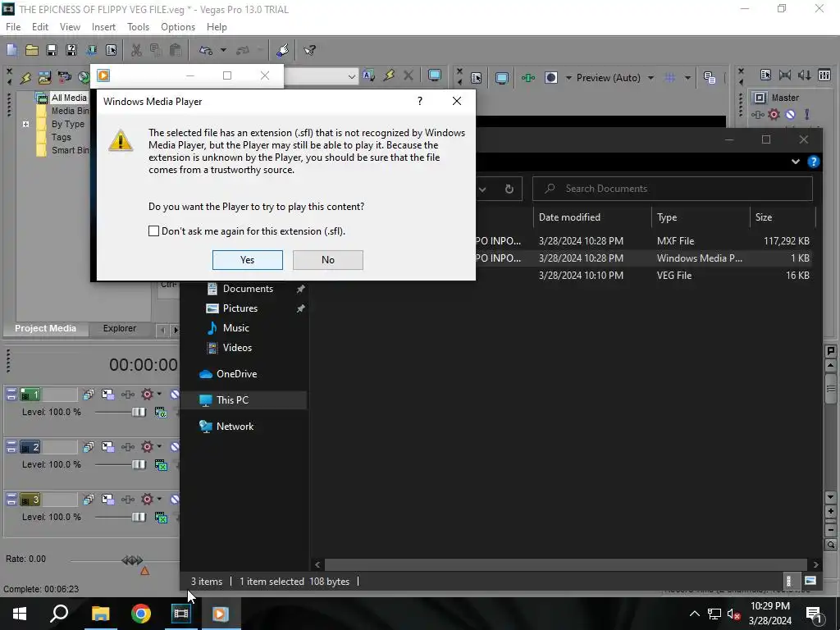Viewport: 840px width, 630px height.
Task: Open Master Bus audio properties icon
Action: [x=765, y=75]
